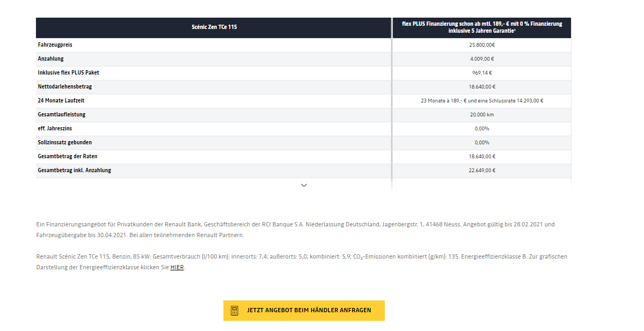Image resolution: width=644 pixels, height=331 pixels.
Task: Click the 'Nettodarlehensbetrag' row label
Action: click(x=65, y=86)
